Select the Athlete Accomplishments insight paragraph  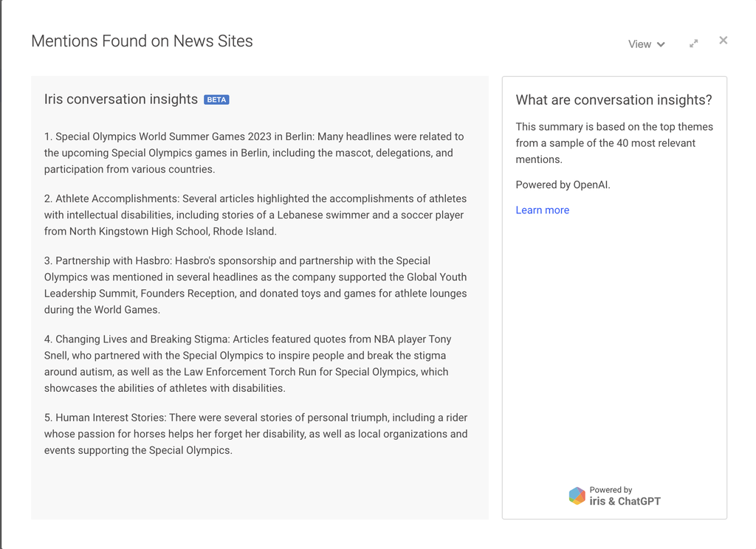coord(255,215)
